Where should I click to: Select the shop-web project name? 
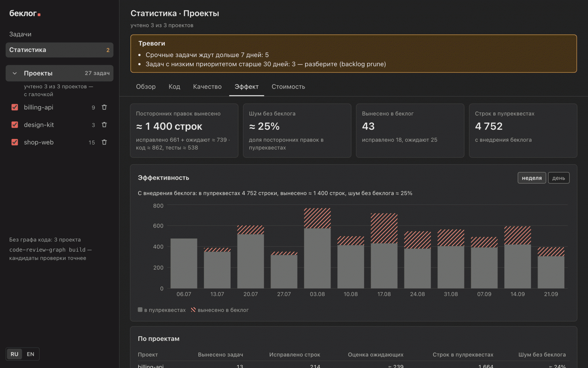pyautogui.click(x=39, y=142)
